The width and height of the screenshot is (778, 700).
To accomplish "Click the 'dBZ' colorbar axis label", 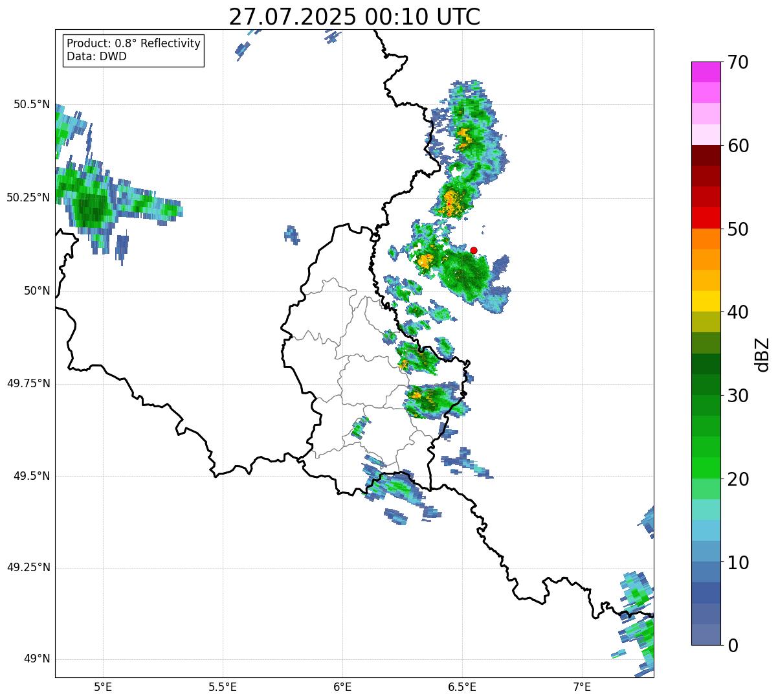I will [762, 354].
